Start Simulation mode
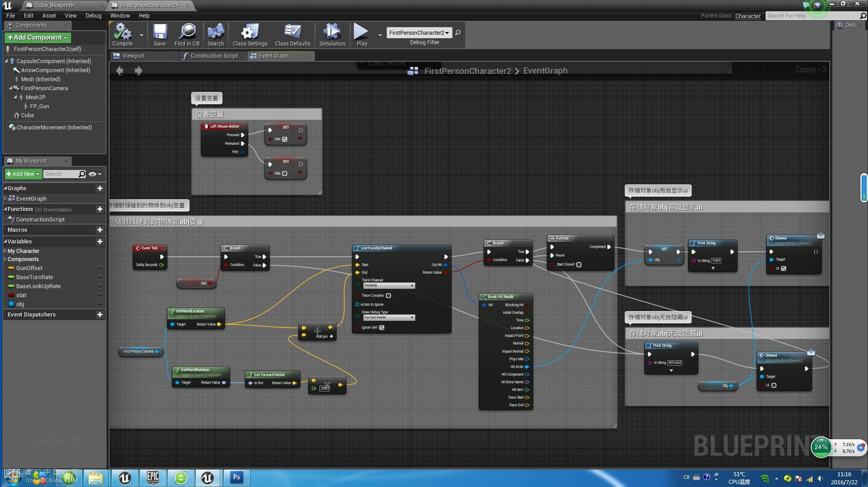This screenshot has height=487, width=868. 332,35
